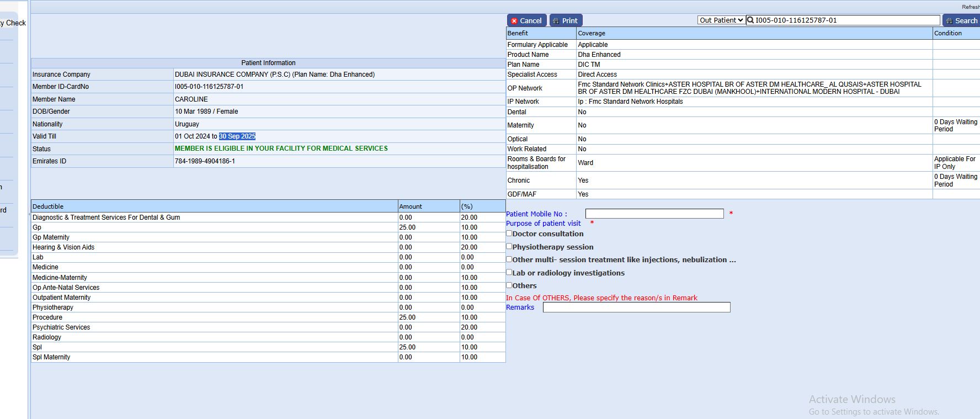980x419 pixels.
Task: Check the Doctor consultation checkbox
Action: 509,234
